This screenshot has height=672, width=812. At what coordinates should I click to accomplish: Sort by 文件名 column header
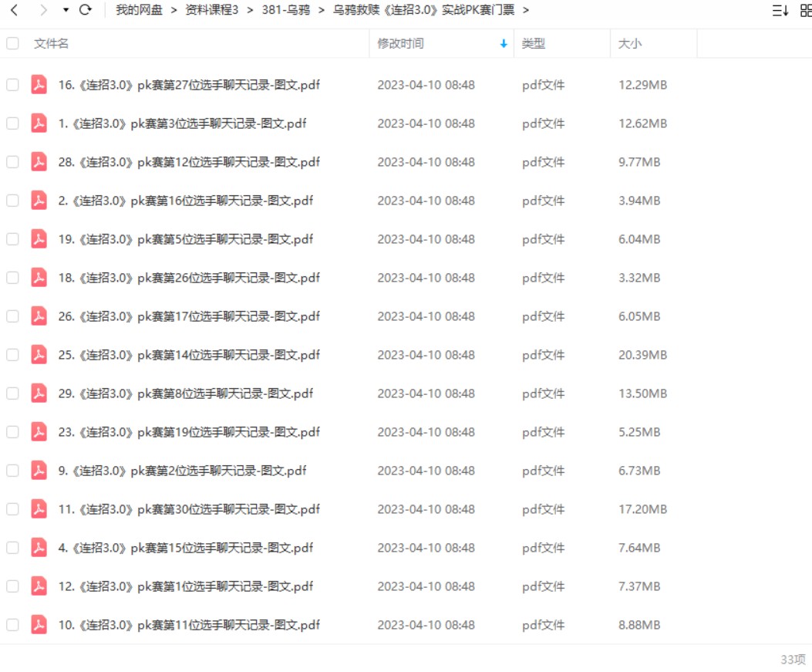tap(51, 43)
